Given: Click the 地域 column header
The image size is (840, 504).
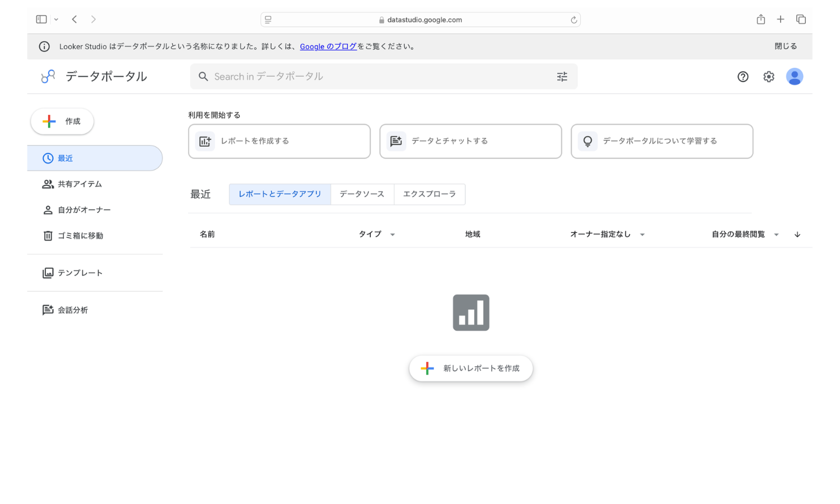Looking at the screenshot, I should [473, 234].
